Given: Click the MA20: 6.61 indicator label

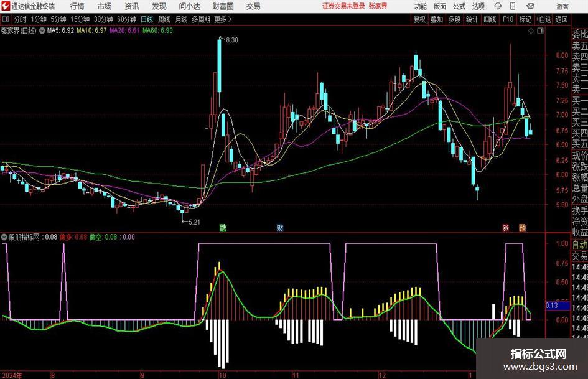Looking at the screenshot, I should (x=124, y=30).
